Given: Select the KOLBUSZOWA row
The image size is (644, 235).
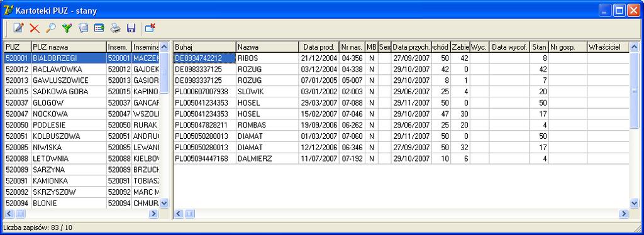Looking at the screenshot, I should (x=82, y=136).
